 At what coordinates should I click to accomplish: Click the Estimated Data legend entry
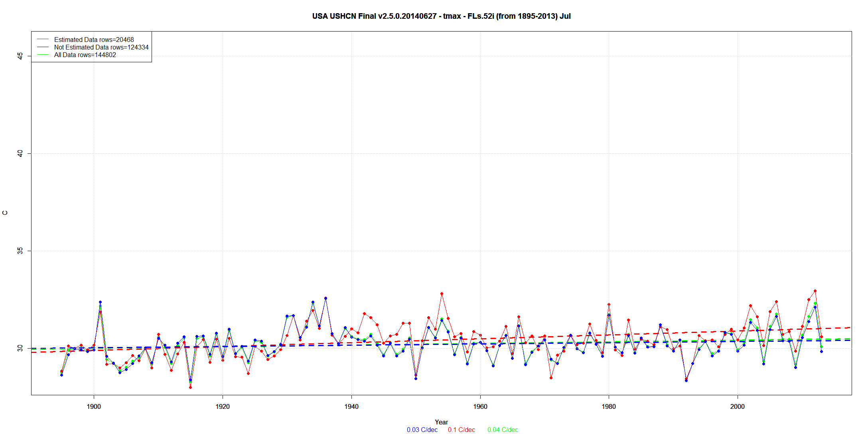pyautogui.click(x=94, y=40)
